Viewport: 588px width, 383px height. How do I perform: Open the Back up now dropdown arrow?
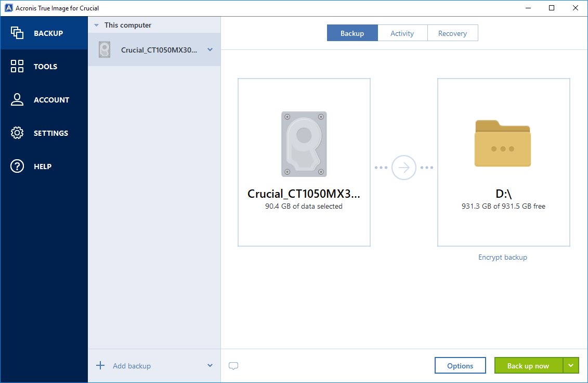point(571,365)
